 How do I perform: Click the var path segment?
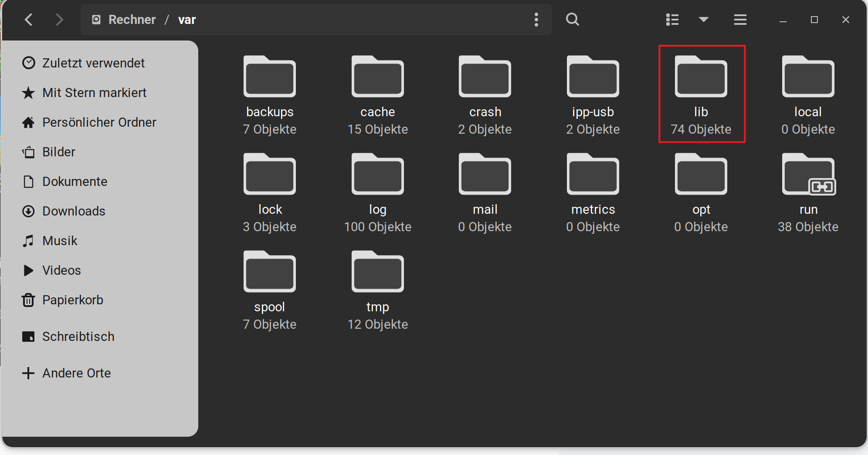click(x=187, y=20)
